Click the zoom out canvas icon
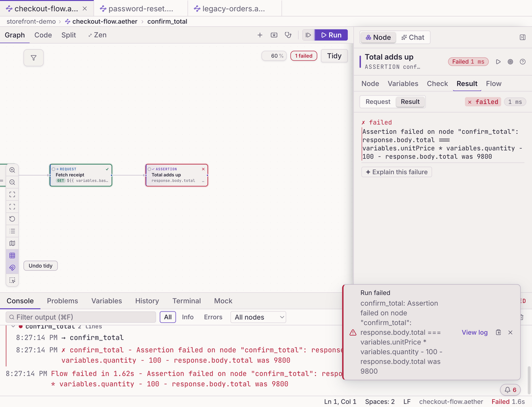532x407 pixels. click(12, 182)
